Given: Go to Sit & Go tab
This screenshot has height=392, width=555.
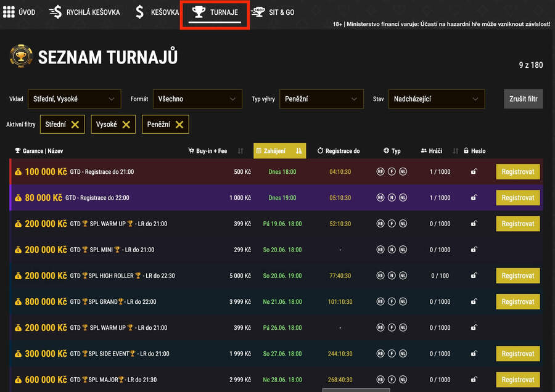Looking at the screenshot, I should point(273,12).
